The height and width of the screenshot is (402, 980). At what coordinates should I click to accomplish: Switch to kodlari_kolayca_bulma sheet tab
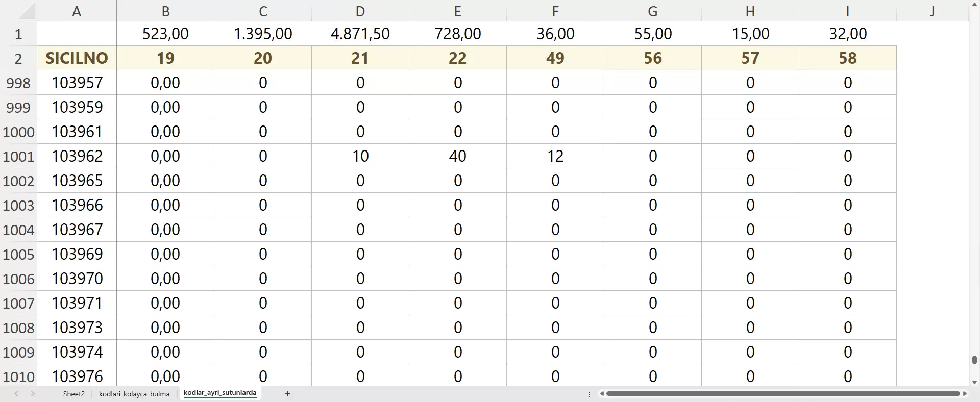click(134, 394)
